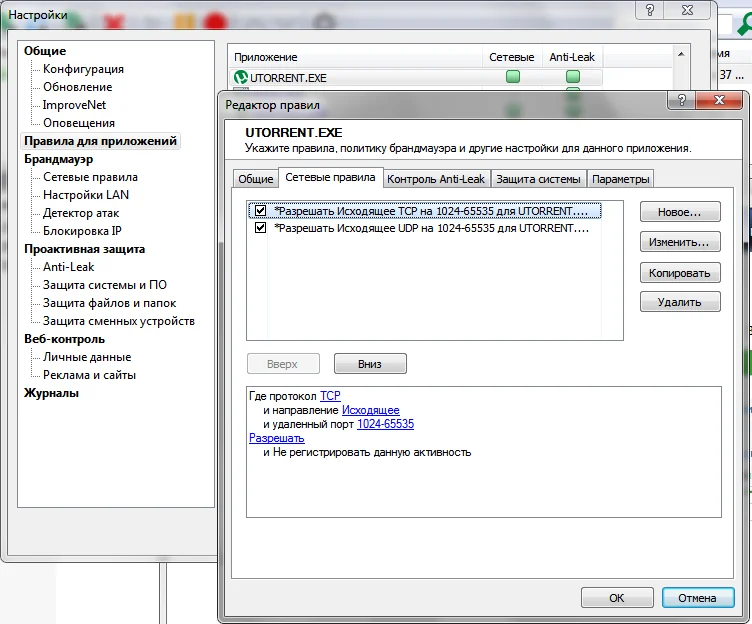Move the rule down with Вниз

[370, 364]
